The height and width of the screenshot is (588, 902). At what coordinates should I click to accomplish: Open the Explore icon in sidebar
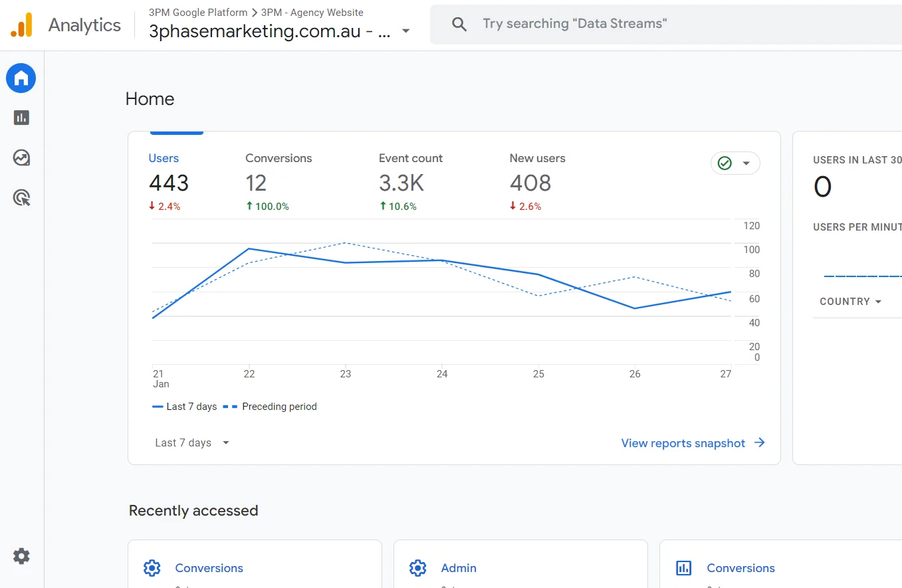[21, 157]
